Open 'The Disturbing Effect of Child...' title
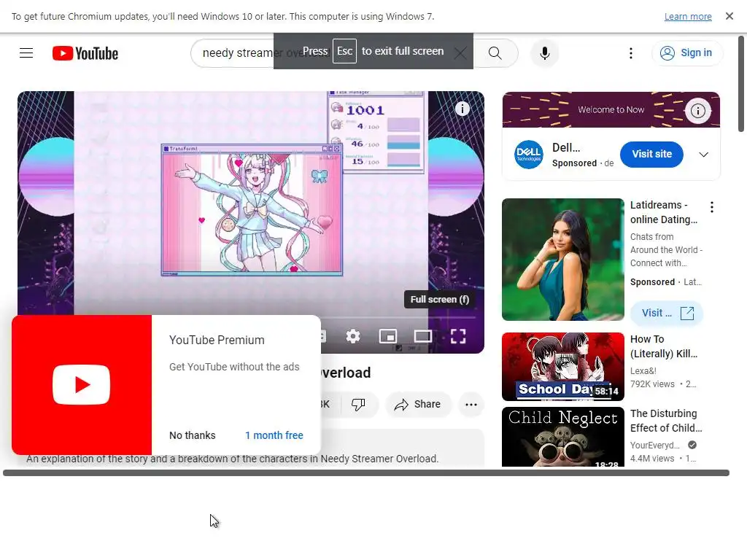Screen dimensions: 747x560 point(666,421)
